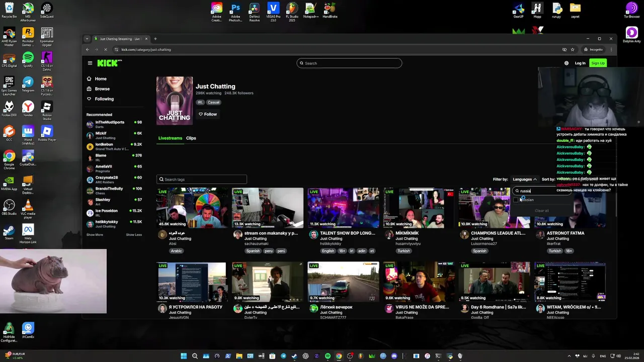This screenshot has width=644, height=362.
Task: Open 'stream con makanaky' stream title
Action: pos(271,233)
